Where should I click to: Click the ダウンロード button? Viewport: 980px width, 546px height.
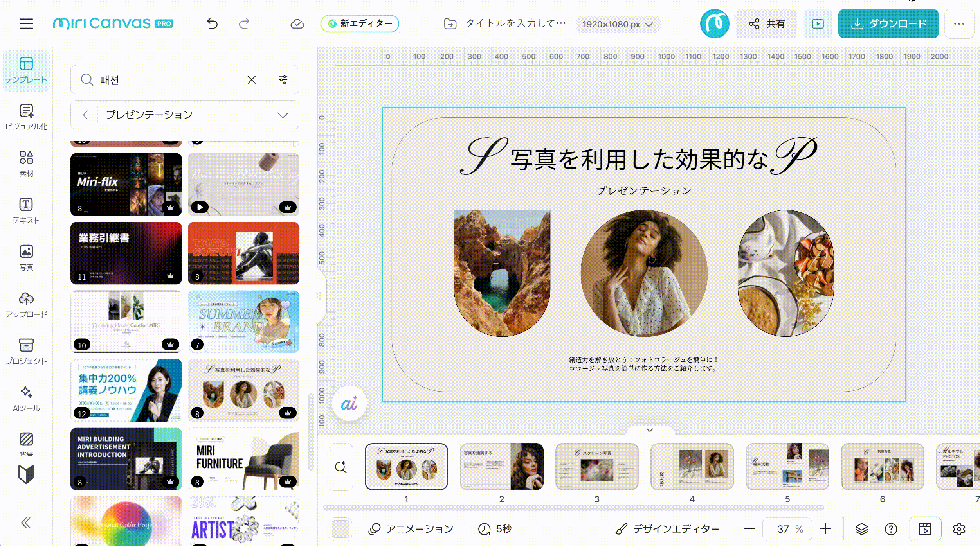click(888, 24)
